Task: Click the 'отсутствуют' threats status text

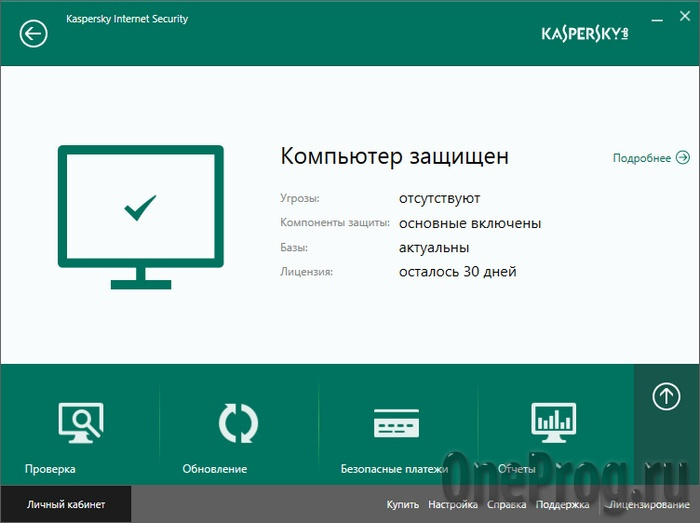Action: (439, 198)
